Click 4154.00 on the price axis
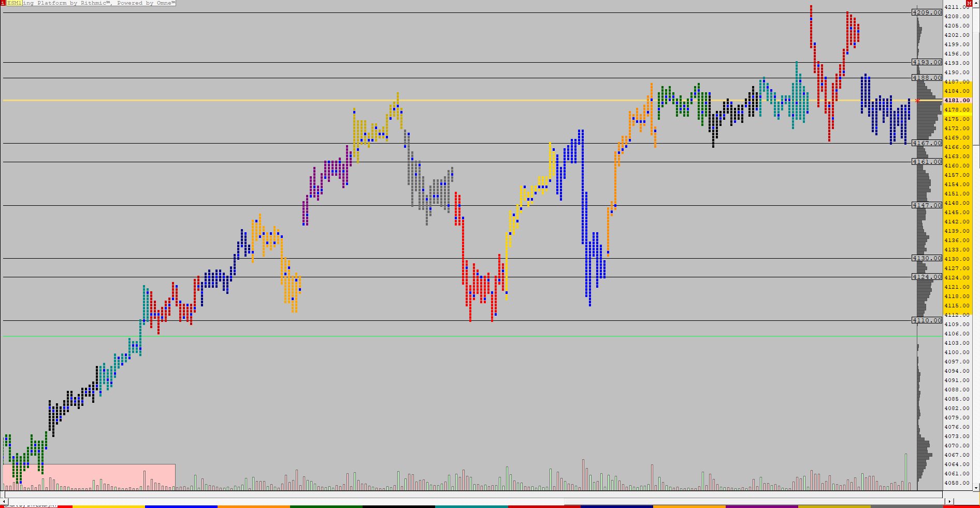980x508 pixels. (957, 185)
